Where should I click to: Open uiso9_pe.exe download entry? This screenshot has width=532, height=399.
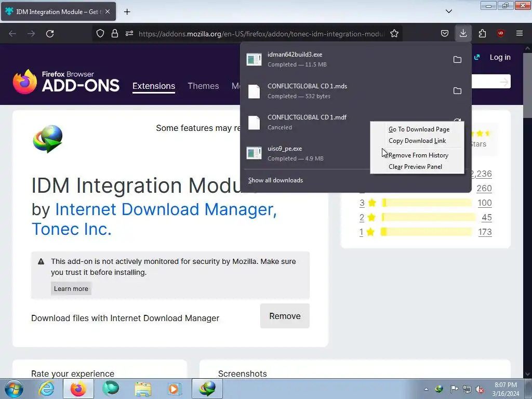point(307,153)
